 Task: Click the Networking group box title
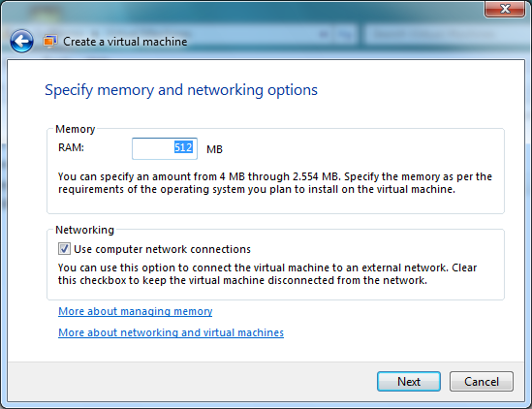tap(85, 230)
